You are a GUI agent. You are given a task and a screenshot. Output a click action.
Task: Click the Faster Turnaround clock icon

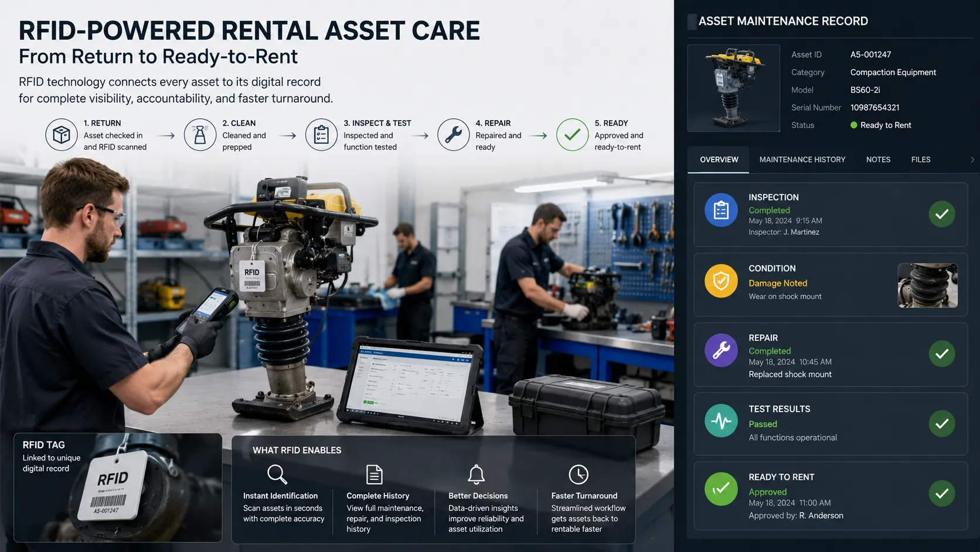pyautogui.click(x=579, y=474)
